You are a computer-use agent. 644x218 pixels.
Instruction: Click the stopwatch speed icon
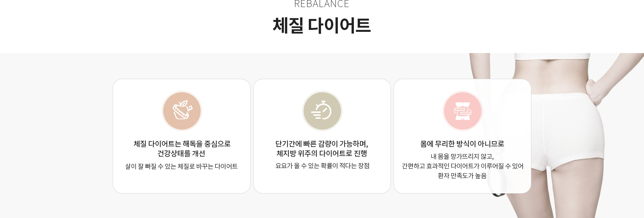pos(322,111)
